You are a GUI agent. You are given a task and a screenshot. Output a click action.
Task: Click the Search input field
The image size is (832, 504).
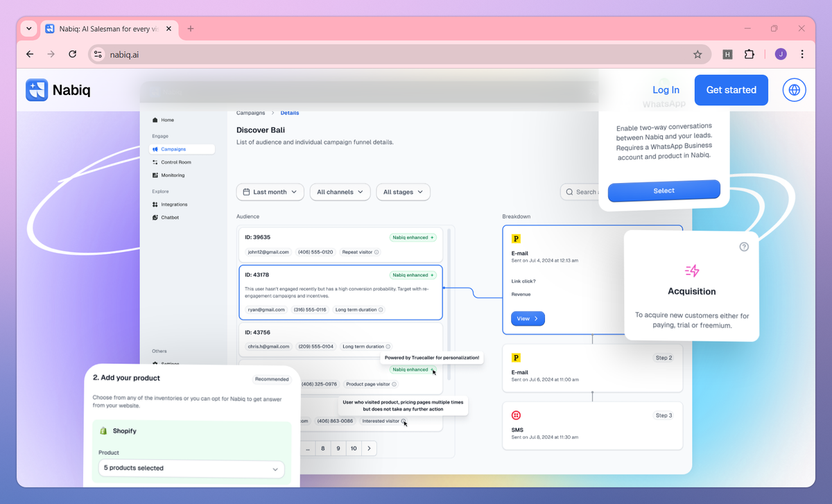580,192
